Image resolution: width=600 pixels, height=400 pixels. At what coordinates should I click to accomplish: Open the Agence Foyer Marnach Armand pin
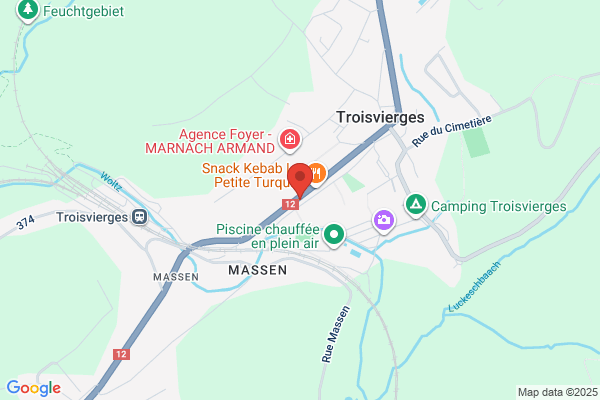290,139
